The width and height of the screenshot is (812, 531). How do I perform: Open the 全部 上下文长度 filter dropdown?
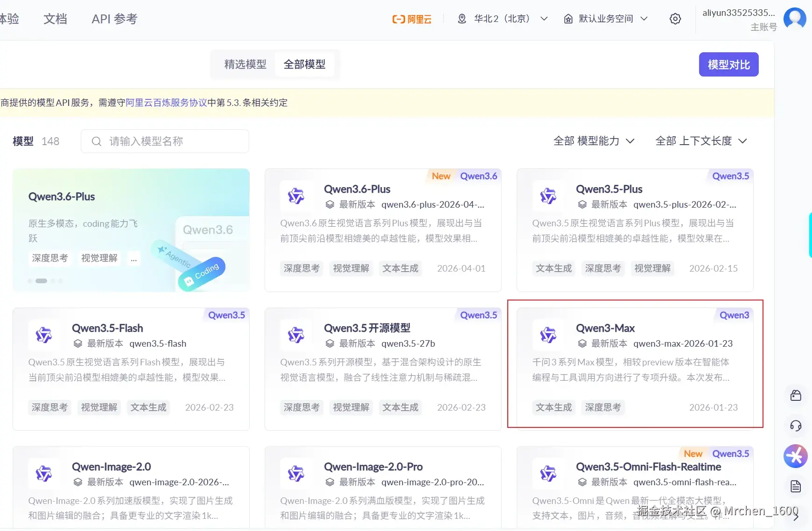pos(701,141)
